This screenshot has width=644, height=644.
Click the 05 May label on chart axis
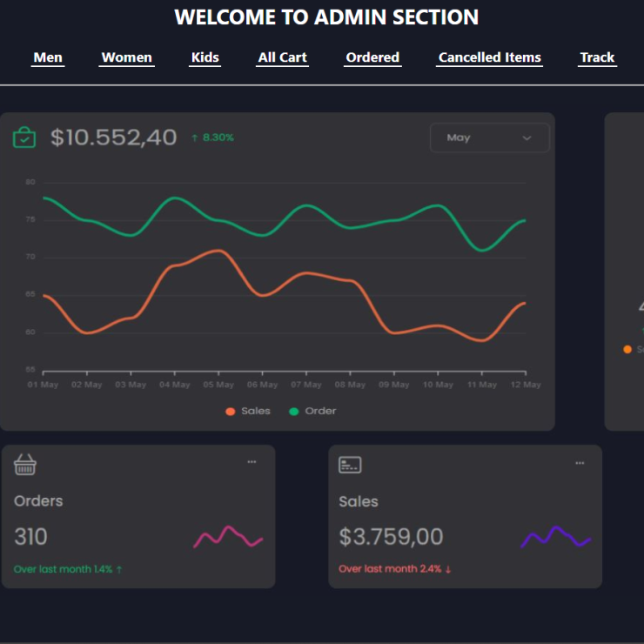pos(218,385)
